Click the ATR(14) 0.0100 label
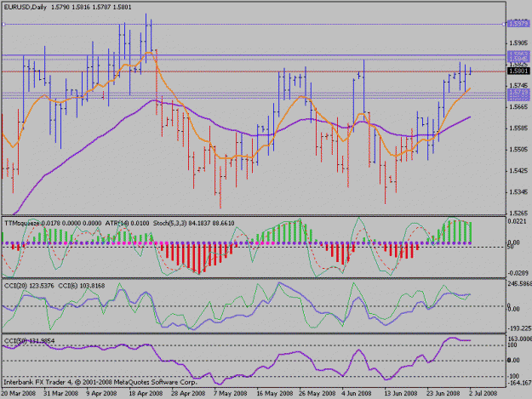The height and width of the screenshot is (399, 532). (127, 223)
